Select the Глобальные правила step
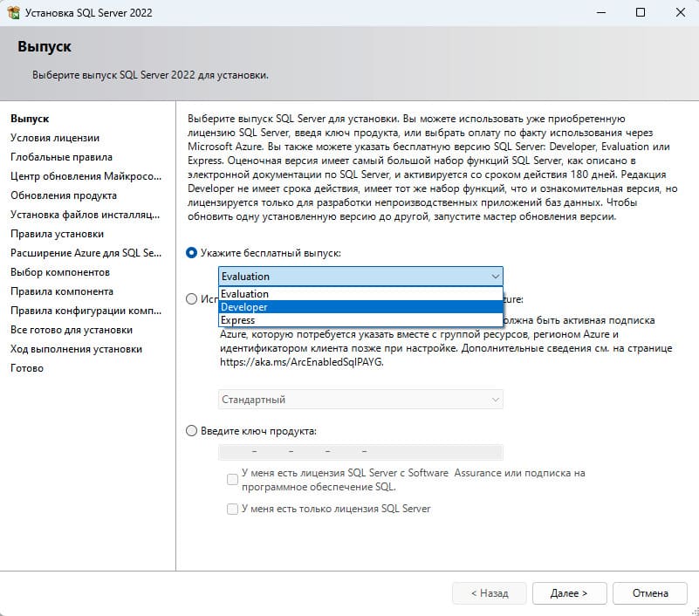The width and height of the screenshot is (699, 616). (61, 157)
